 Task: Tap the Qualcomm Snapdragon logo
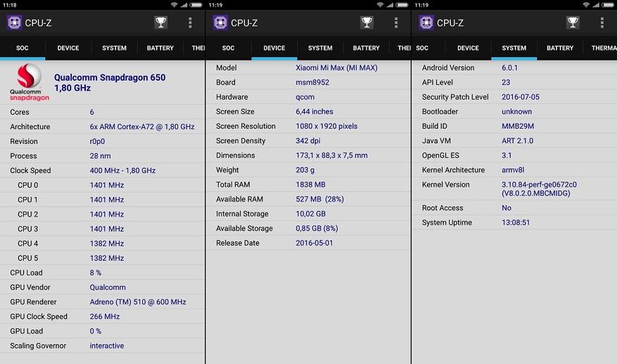(30, 82)
